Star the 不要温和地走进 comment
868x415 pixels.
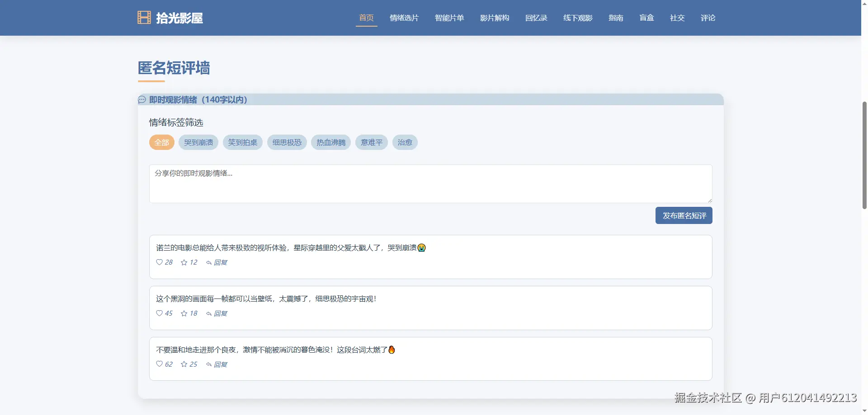[184, 364]
